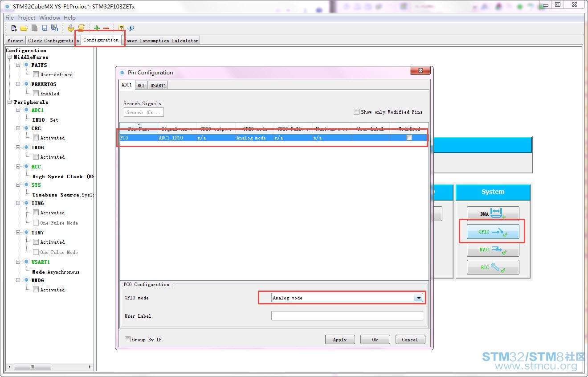Click the Generate Report scroll icon
Viewport: 588px width, 377px height.
click(81, 28)
